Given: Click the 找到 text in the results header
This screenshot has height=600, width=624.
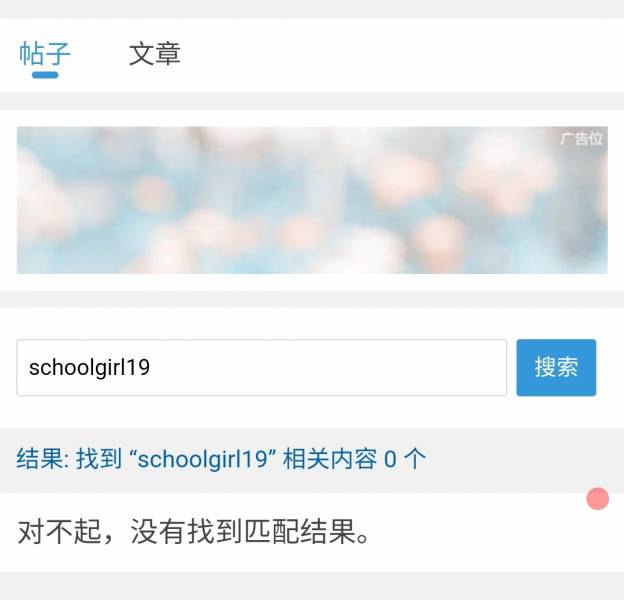Looking at the screenshot, I should click(99, 459).
